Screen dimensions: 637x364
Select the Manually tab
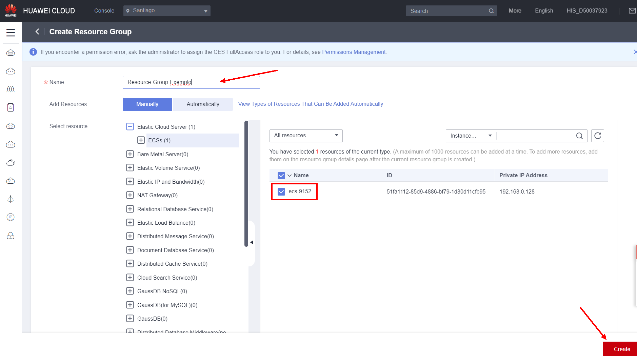click(x=147, y=104)
